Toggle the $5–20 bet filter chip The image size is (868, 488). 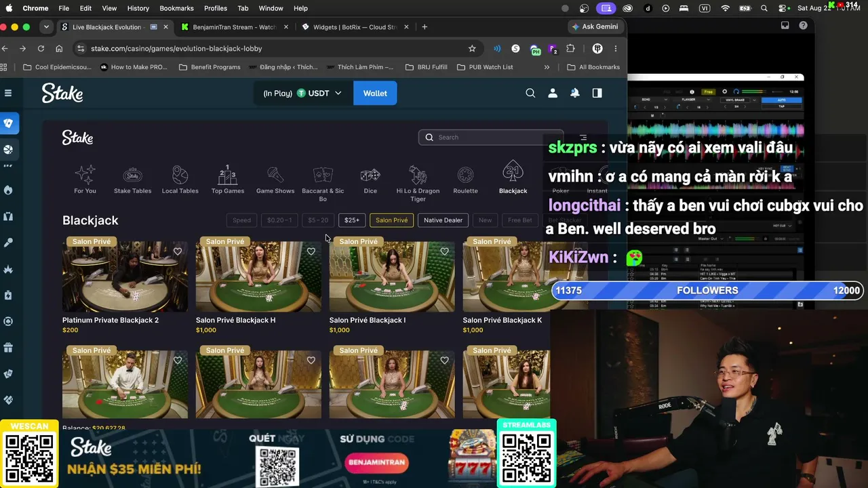pos(318,220)
